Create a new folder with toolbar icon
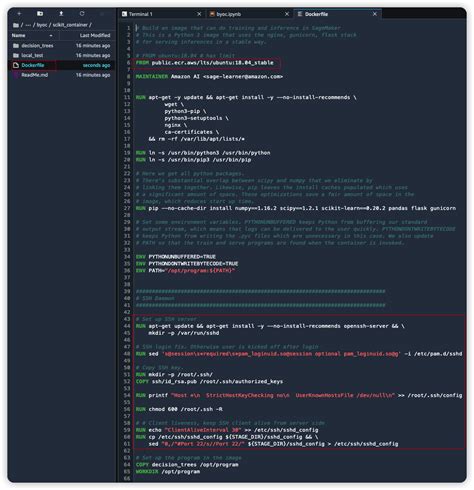 click(x=40, y=14)
